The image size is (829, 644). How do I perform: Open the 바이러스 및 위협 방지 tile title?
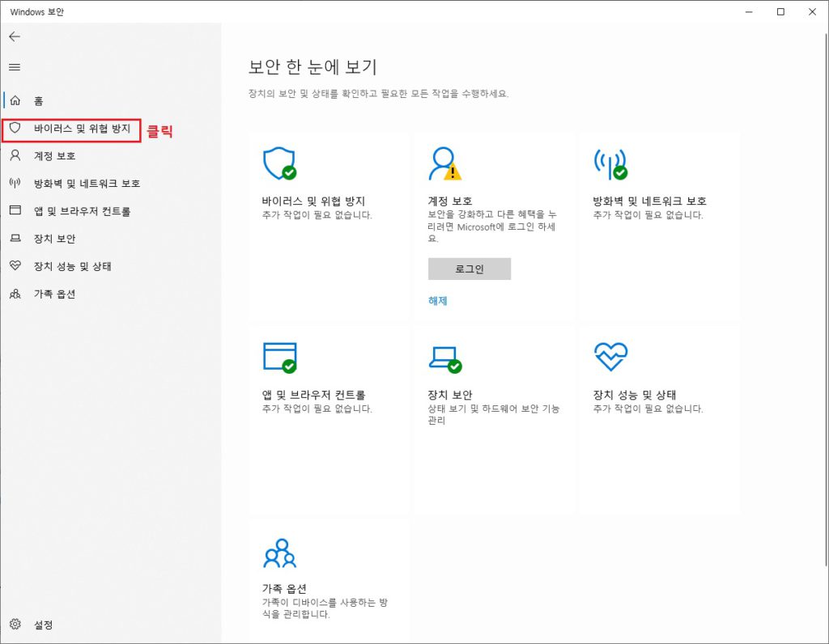pos(313,201)
